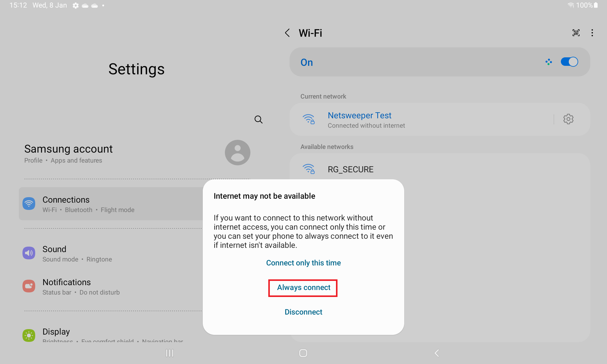The image size is (607, 364).
Task: Open settings gear for Netsweeper Test network
Action: point(568,119)
